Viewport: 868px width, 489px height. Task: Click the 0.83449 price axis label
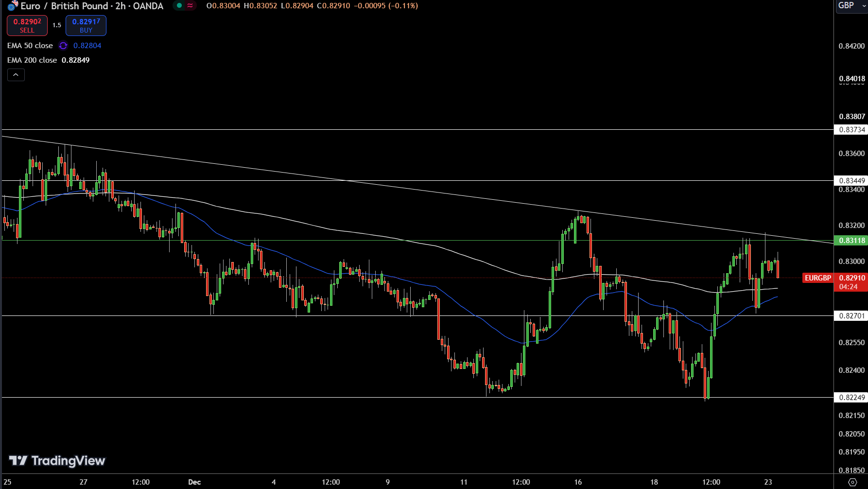pos(851,181)
